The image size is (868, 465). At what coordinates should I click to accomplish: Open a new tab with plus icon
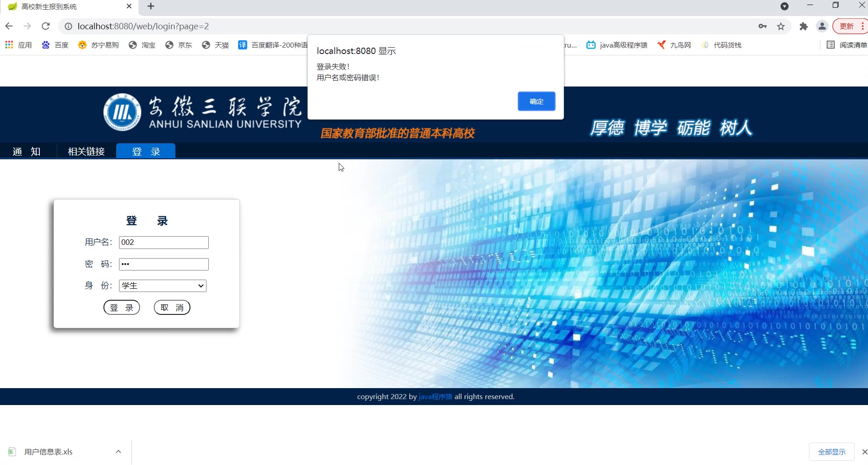(x=151, y=6)
